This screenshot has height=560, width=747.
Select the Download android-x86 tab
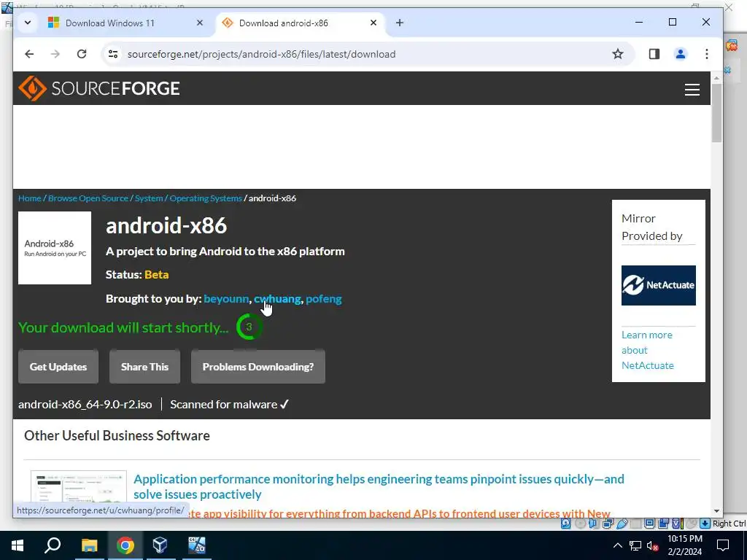[300, 23]
